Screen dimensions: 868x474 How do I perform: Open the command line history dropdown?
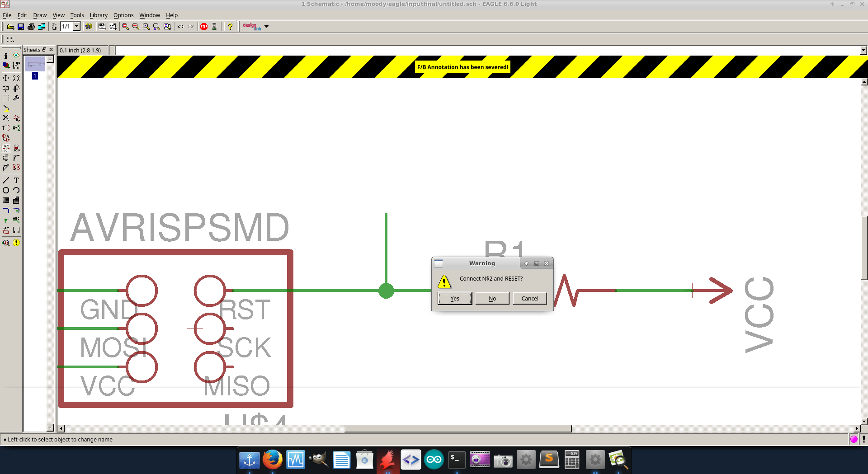[863, 50]
